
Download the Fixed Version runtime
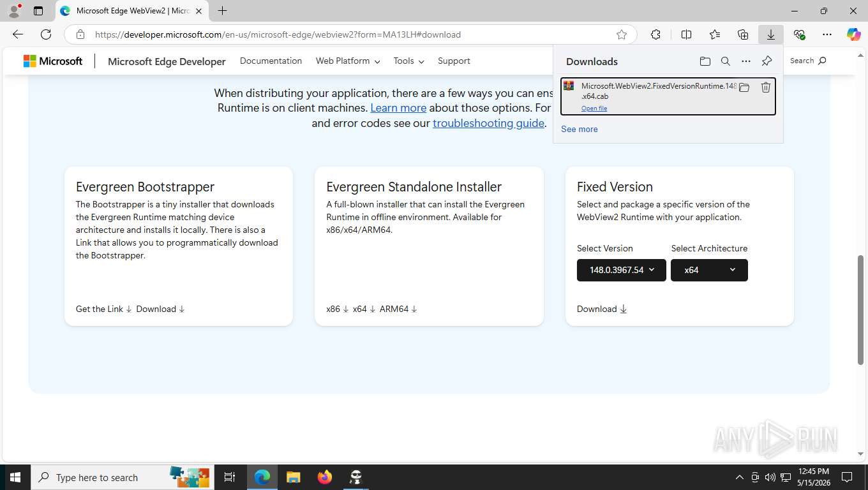tap(602, 309)
